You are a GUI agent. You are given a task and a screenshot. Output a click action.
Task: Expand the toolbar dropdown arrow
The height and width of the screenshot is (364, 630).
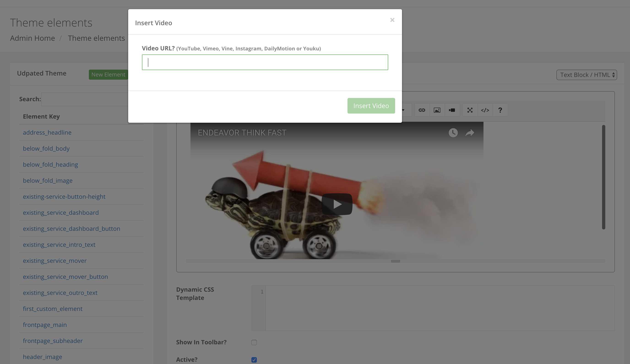403,110
